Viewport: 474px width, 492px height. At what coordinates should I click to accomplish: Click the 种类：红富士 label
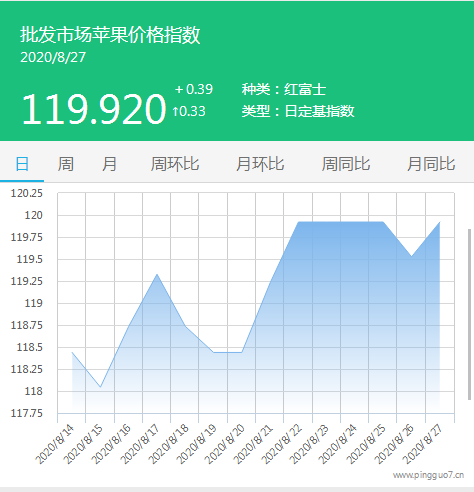click(284, 89)
